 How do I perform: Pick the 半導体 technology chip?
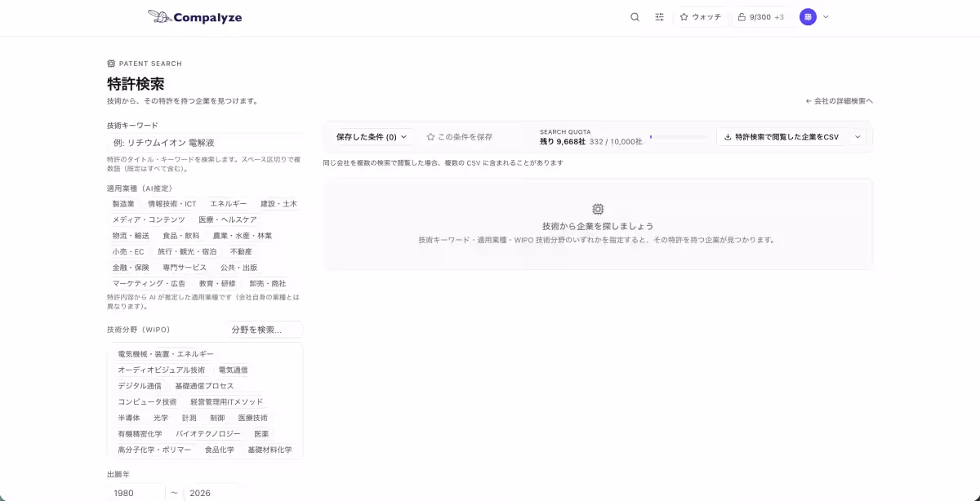[129, 418]
